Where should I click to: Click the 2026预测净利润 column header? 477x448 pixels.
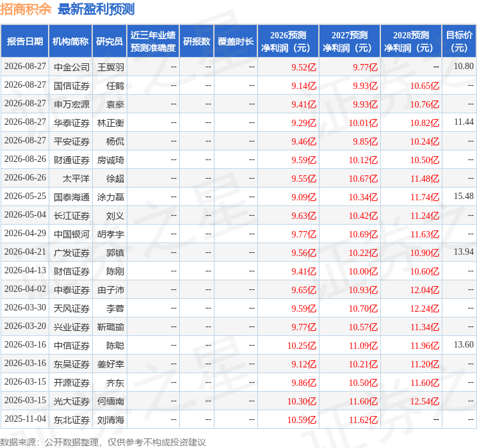tap(288, 42)
